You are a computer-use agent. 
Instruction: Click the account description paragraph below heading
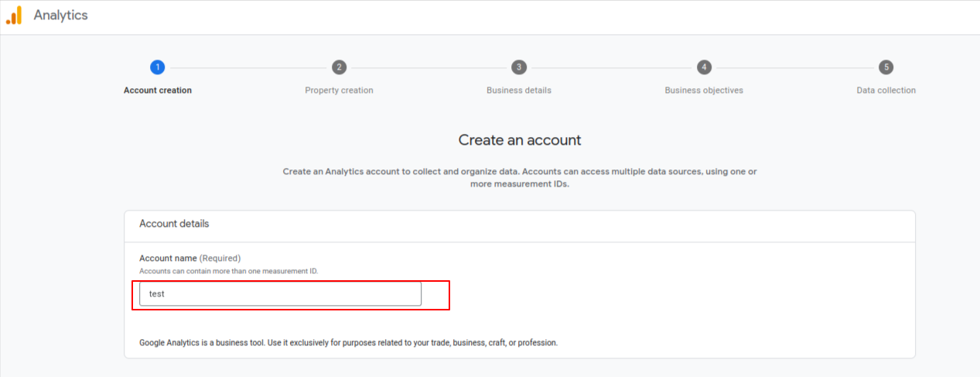(520, 178)
